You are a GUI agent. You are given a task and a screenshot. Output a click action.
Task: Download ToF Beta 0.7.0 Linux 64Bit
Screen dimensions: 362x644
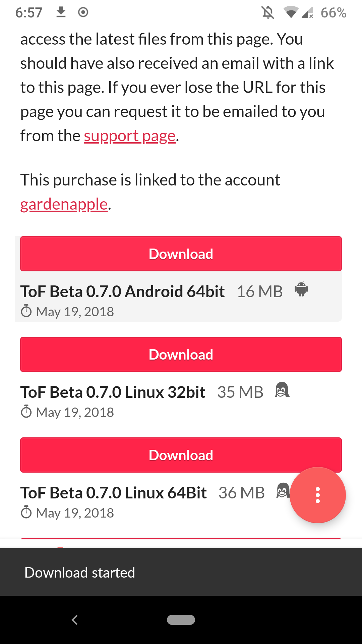coord(181,455)
